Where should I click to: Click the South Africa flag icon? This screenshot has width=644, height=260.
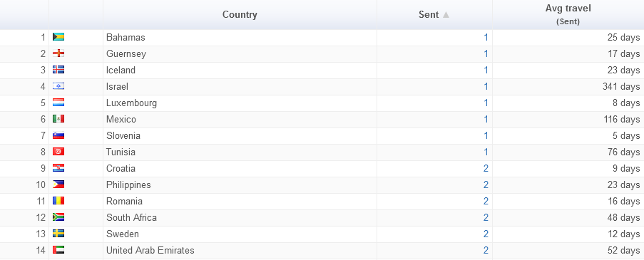(58, 218)
